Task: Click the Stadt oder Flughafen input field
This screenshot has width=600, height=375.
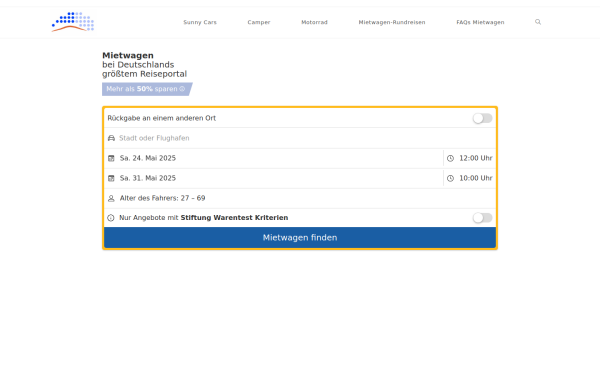Action: pos(300,138)
